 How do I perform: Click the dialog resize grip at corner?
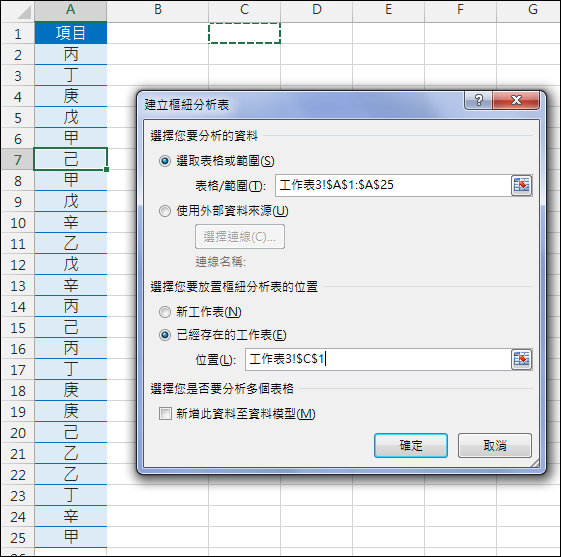pyautogui.click(x=535, y=463)
